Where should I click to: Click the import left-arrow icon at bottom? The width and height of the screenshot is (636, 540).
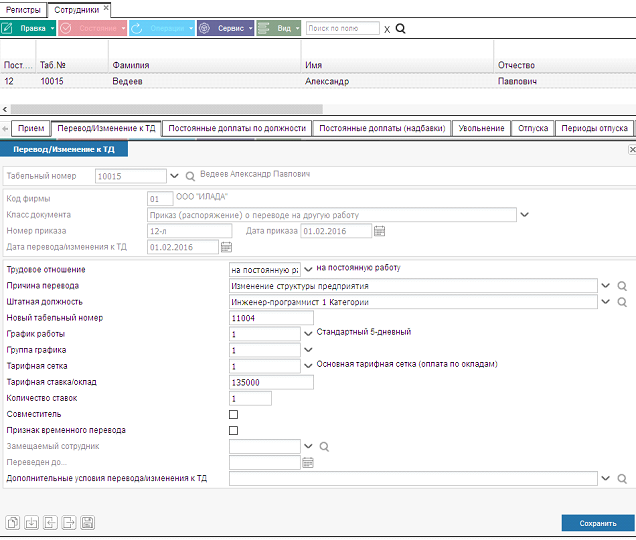click(50, 523)
